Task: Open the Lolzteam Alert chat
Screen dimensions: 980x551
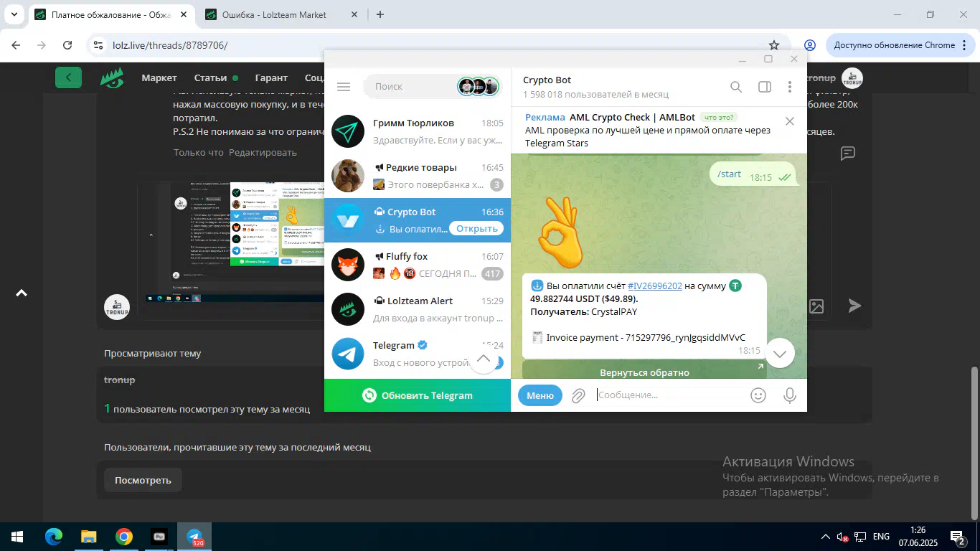Action: coord(418,309)
